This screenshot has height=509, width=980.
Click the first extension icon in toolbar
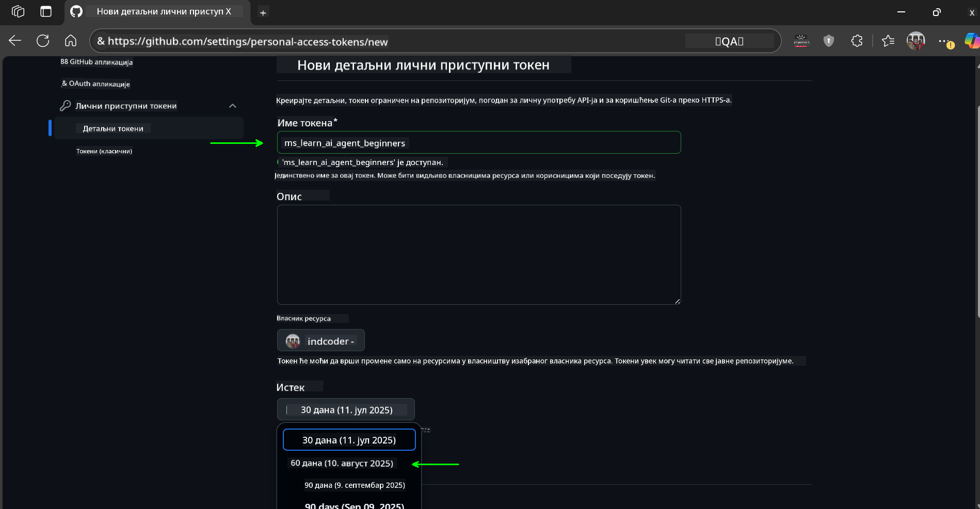click(x=801, y=41)
